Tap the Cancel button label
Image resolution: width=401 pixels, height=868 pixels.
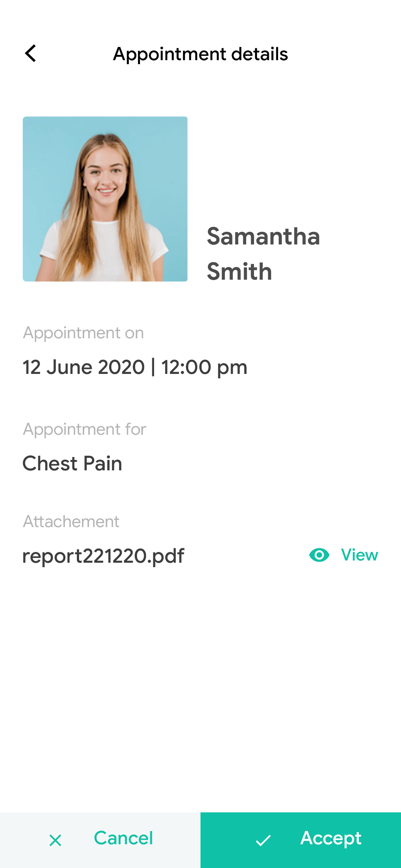(123, 838)
